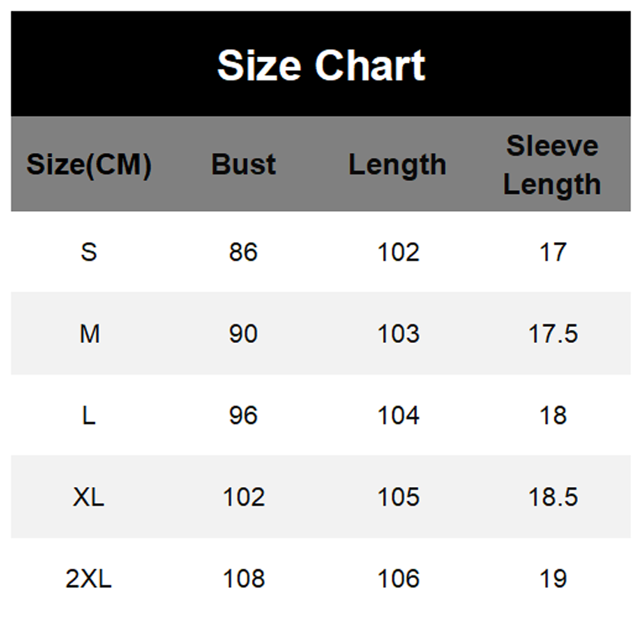Screen dimensions: 644x644
Task: Select sleeve length 19 for 2XL
Action: (x=553, y=579)
